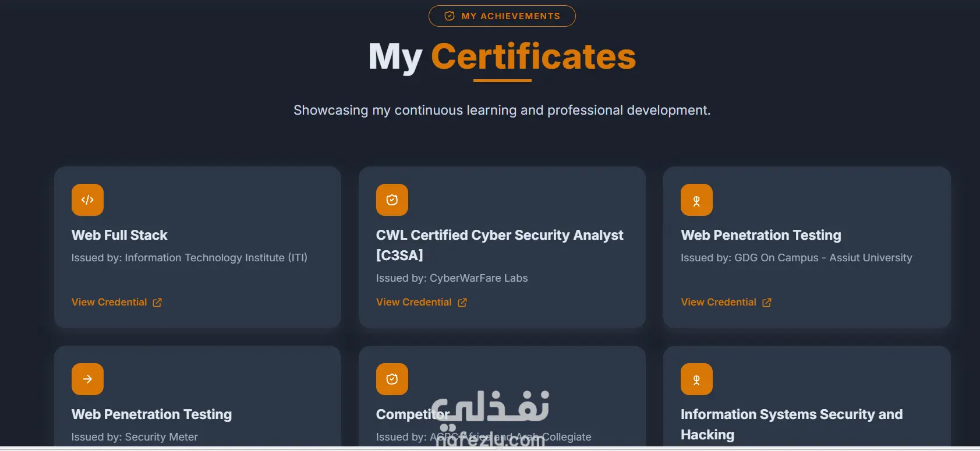Click the shield icon on the CWL C3SA card

click(x=392, y=200)
